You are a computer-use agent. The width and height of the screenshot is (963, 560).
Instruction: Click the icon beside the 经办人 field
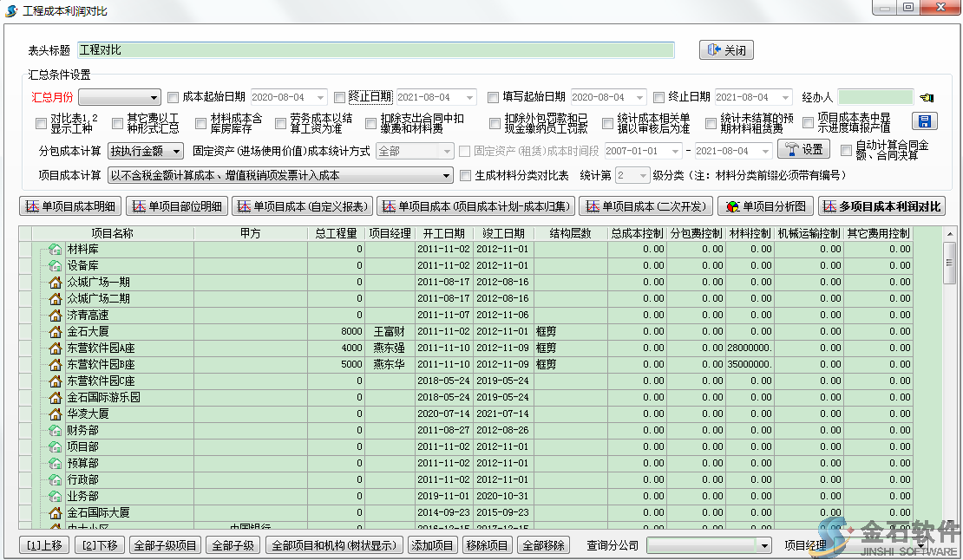pyautogui.click(x=927, y=98)
